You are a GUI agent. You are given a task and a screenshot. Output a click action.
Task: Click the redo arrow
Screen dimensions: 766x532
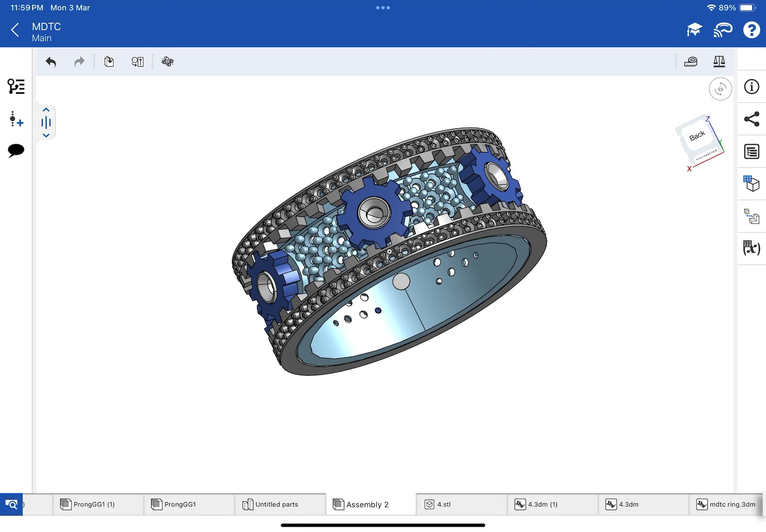79,62
